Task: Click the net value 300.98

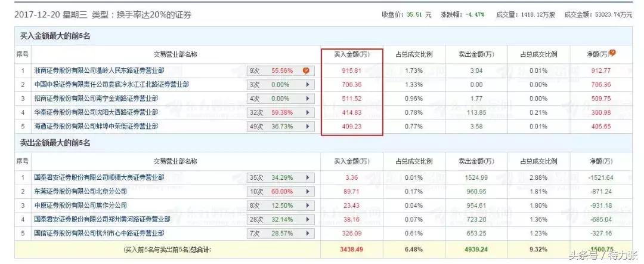Action: 601,113
